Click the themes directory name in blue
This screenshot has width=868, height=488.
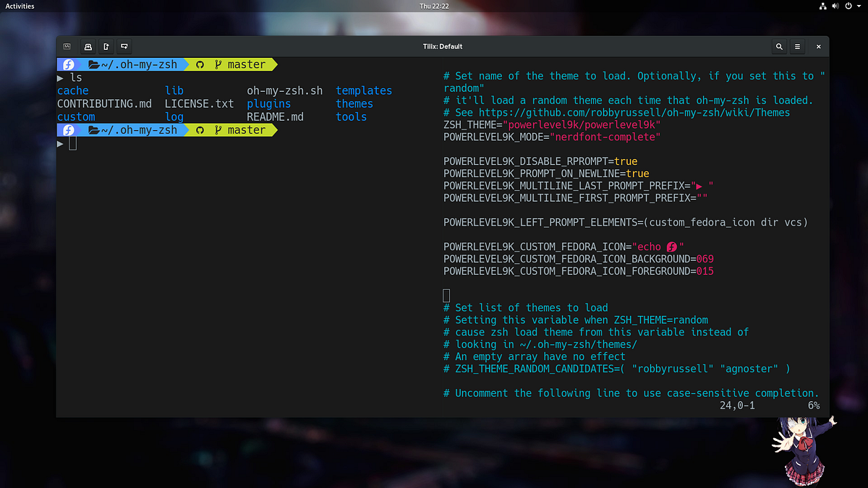pyautogui.click(x=354, y=103)
